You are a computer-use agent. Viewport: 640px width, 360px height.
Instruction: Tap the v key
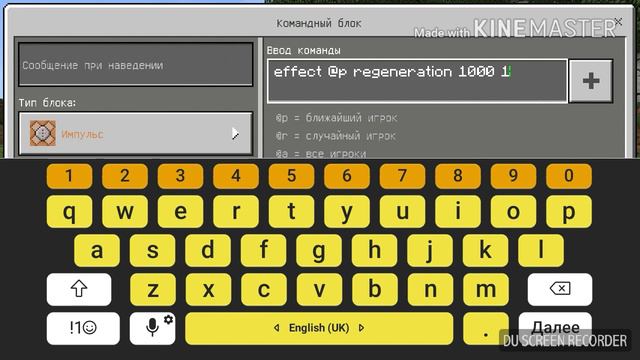(x=319, y=289)
